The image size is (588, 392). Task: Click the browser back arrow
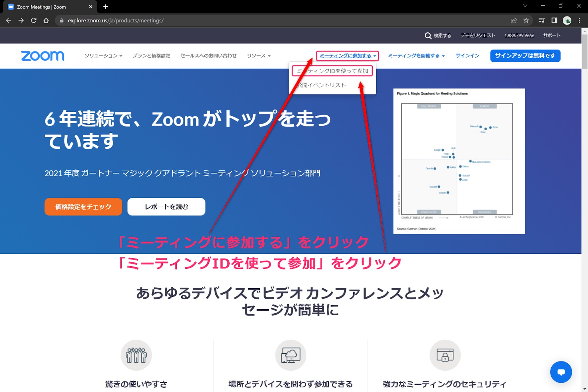pos(8,21)
